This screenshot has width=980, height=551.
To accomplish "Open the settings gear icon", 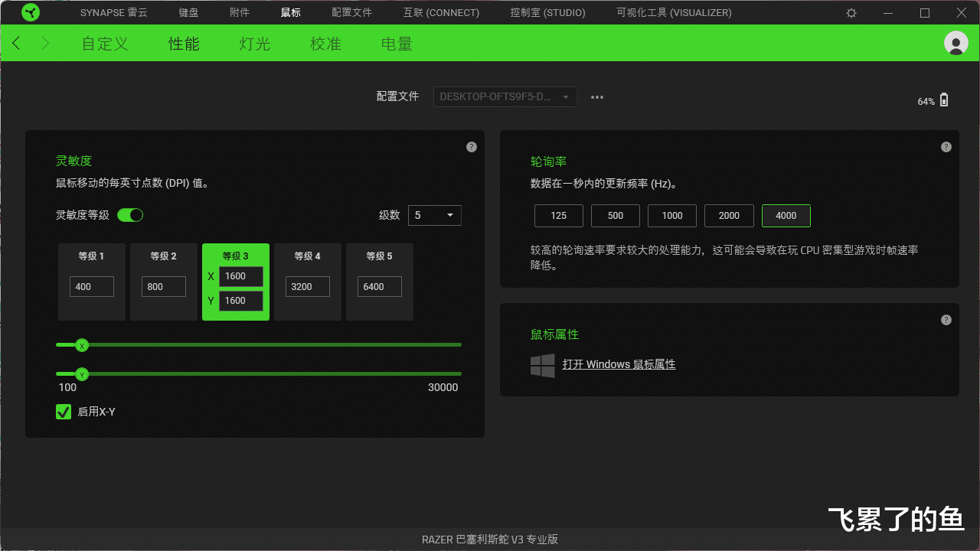I will coord(851,12).
